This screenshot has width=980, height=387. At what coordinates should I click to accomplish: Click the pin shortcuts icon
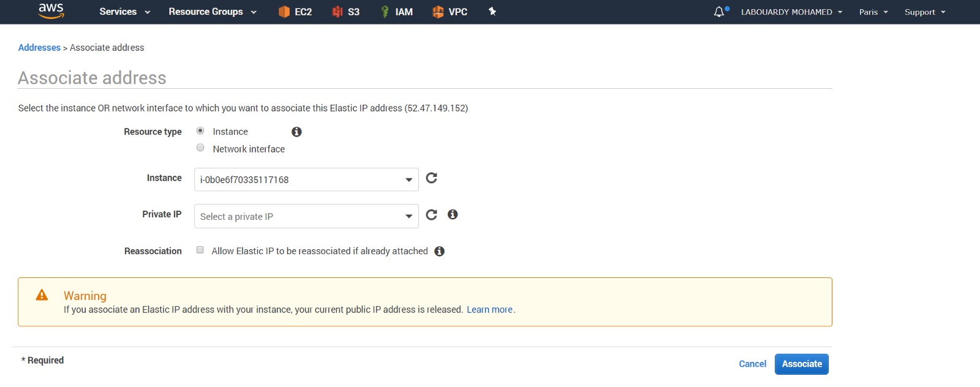(492, 12)
